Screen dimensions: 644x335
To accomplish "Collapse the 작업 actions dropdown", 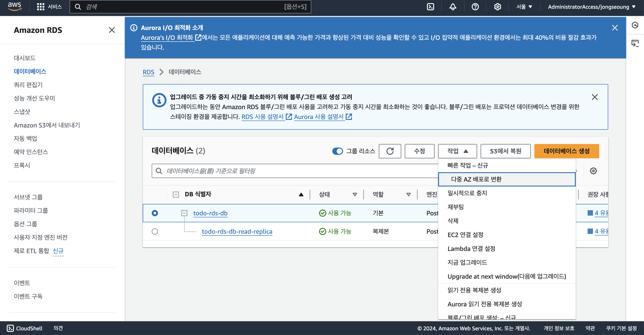I will (457, 151).
